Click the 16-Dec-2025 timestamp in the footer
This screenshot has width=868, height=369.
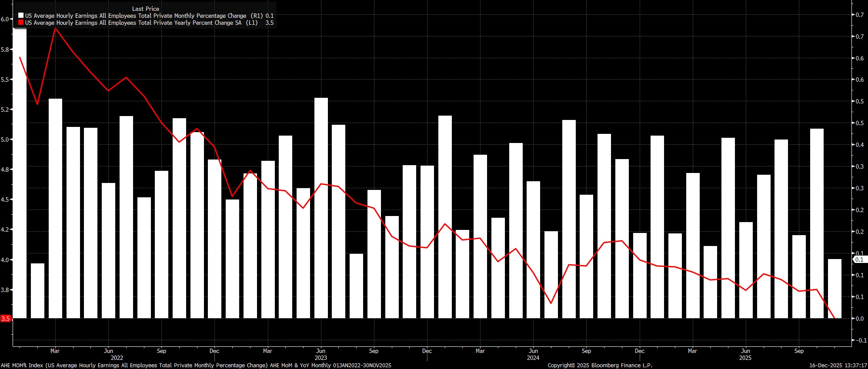pos(837,366)
